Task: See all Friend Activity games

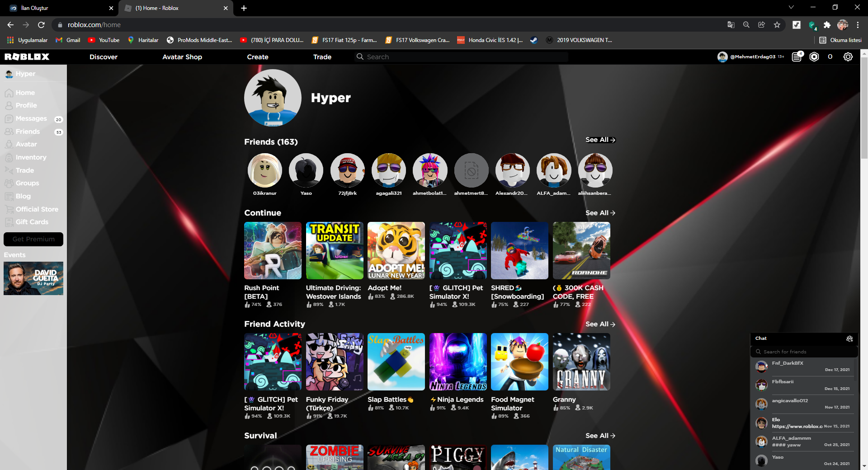Action: point(600,324)
